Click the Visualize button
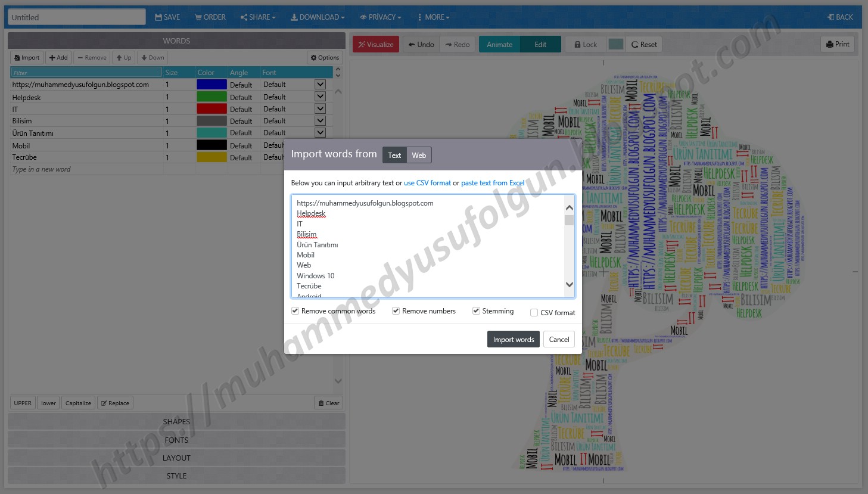The image size is (868, 494). coord(376,45)
